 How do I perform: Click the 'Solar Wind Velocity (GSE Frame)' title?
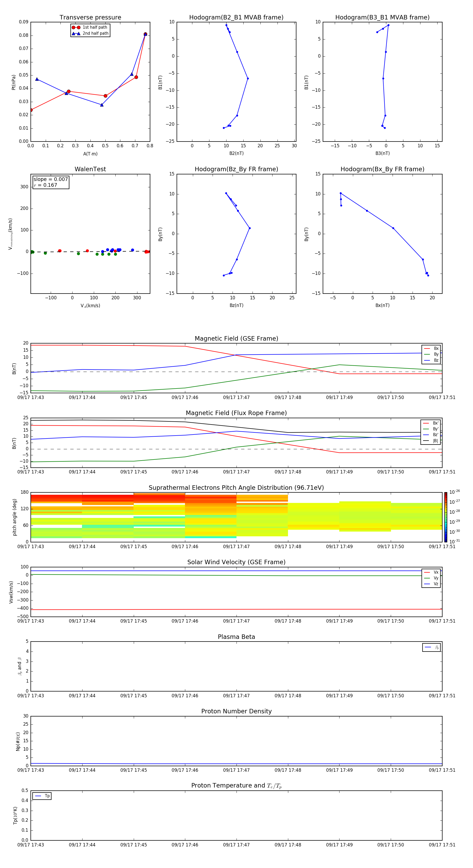236,562
